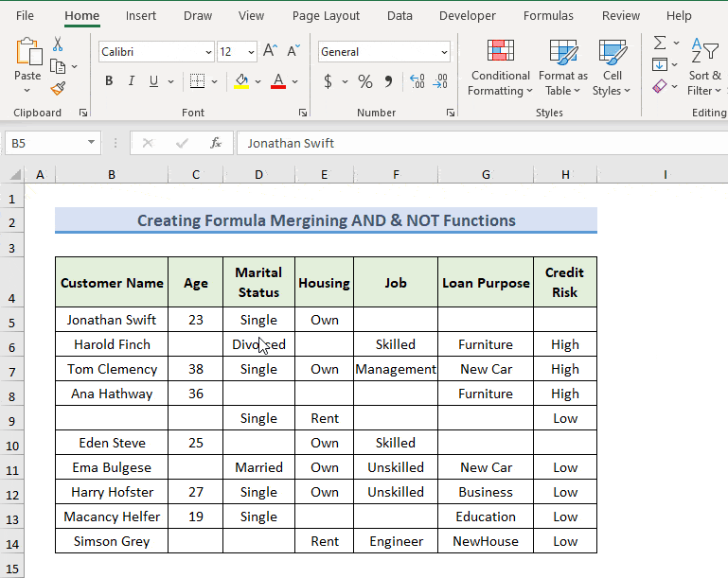This screenshot has width=728, height=578.
Task: Apply Comma Style
Action: point(388,81)
